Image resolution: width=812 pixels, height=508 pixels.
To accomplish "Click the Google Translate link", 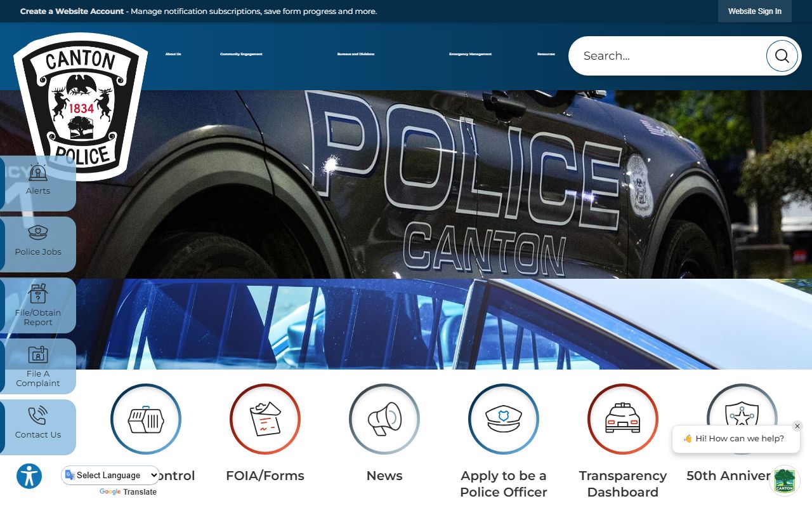I will pos(128,492).
